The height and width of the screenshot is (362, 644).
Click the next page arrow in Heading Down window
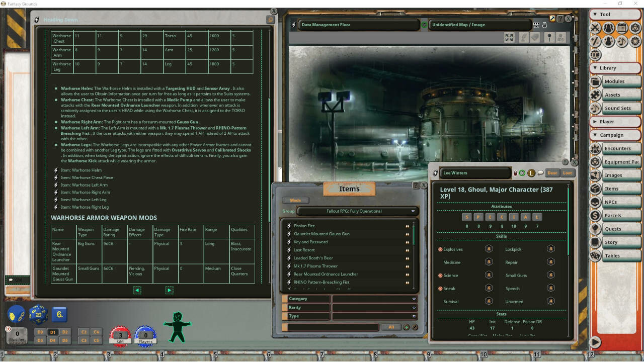tap(169, 290)
